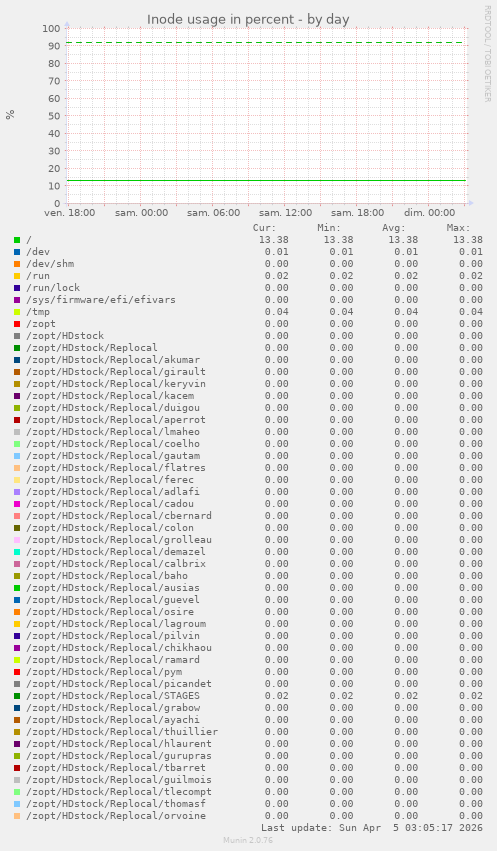Click the Avg: column header
The image size is (497, 851).
coord(394,228)
